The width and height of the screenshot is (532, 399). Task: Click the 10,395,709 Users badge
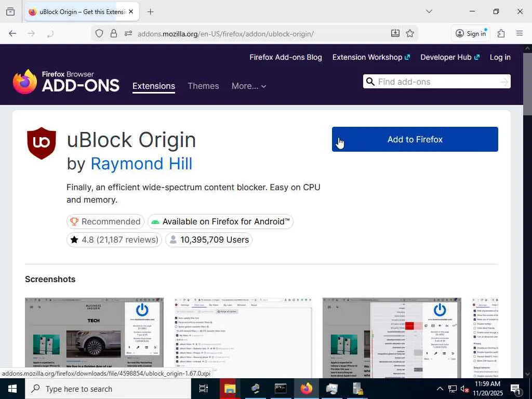209,240
